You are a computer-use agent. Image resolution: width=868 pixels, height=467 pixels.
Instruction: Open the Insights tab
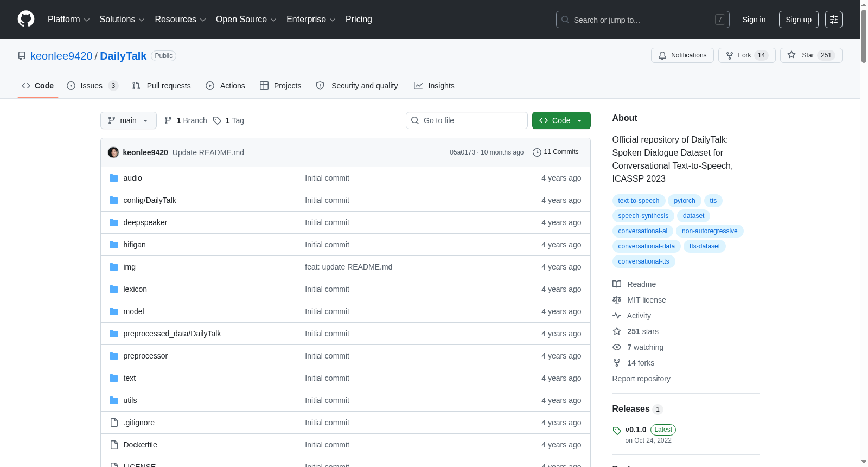pyautogui.click(x=434, y=86)
